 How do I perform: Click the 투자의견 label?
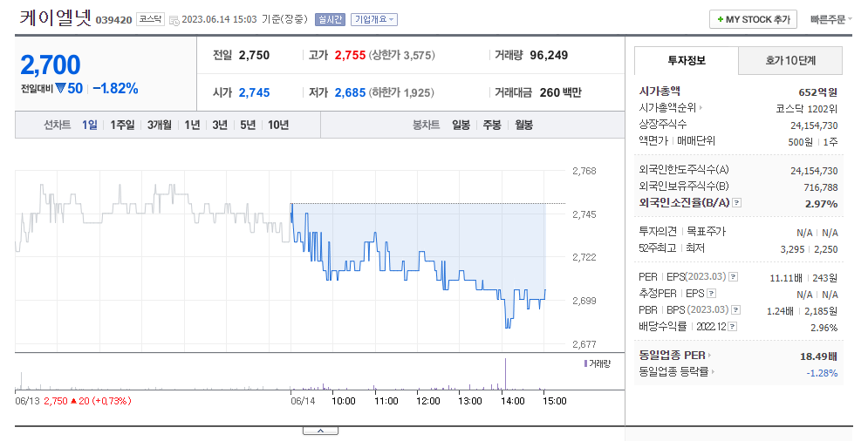[658, 231]
